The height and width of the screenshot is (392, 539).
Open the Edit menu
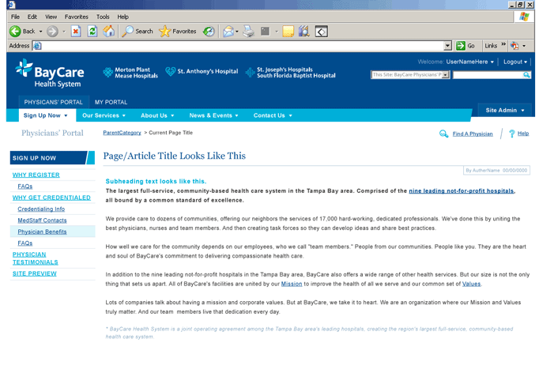(32, 17)
